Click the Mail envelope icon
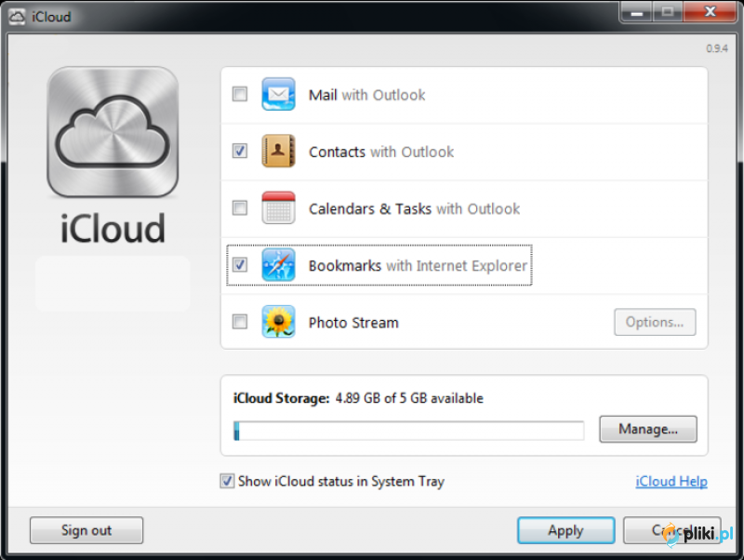 tap(278, 94)
